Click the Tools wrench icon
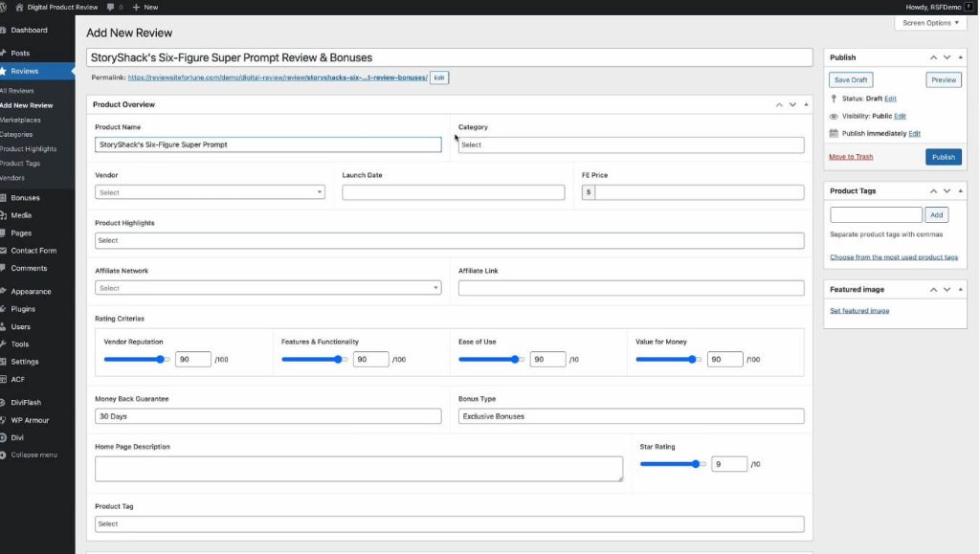Image resolution: width=980 pixels, height=554 pixels. point(3,344)
